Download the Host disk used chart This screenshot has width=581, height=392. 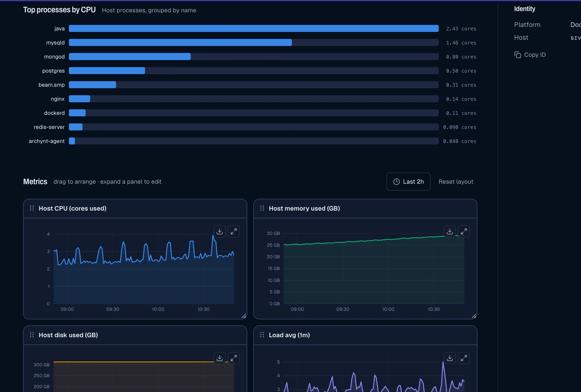[220, 358]
